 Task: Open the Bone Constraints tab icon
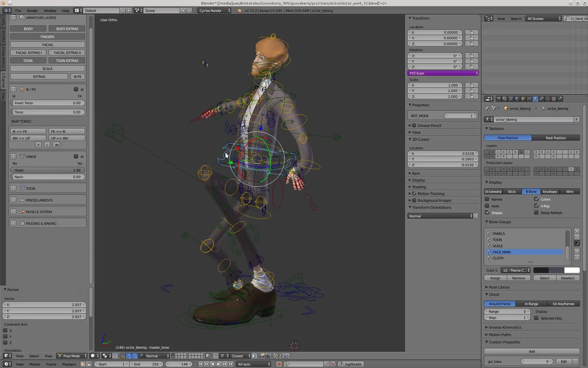click(x=548, y=99)
